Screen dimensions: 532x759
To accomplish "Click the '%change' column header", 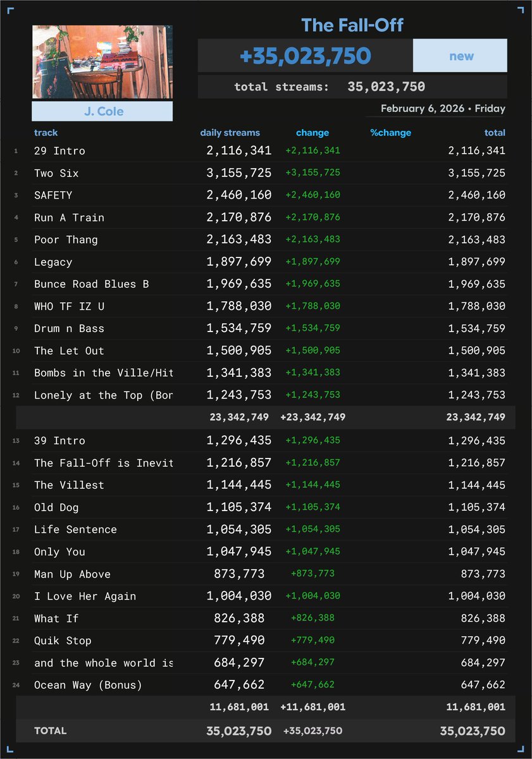I will point(391,133).
